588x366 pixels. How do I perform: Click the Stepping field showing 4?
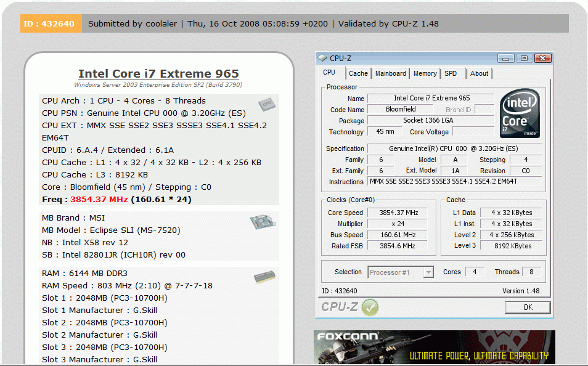[526, 160]
